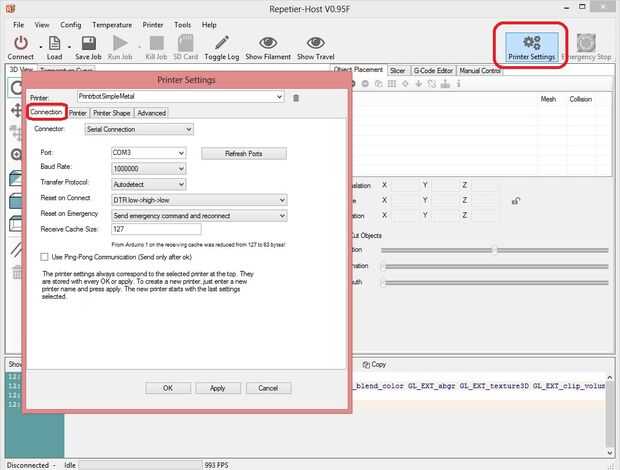Image resolution: width=620 pixels, height=470 pixels.
Task: Click the scale object pyramid icon
Action: [x=445, y=84]
